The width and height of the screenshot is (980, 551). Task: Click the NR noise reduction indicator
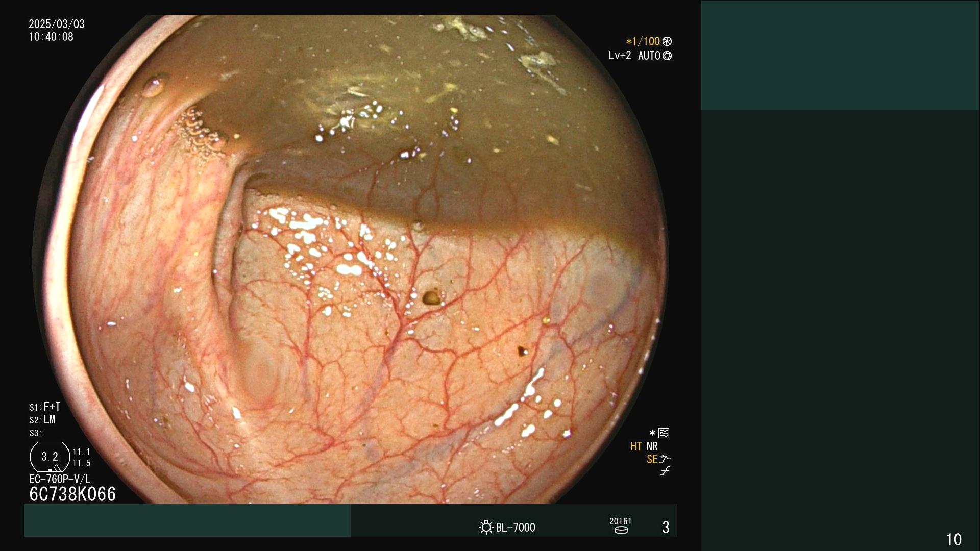[x=652, y=446]
